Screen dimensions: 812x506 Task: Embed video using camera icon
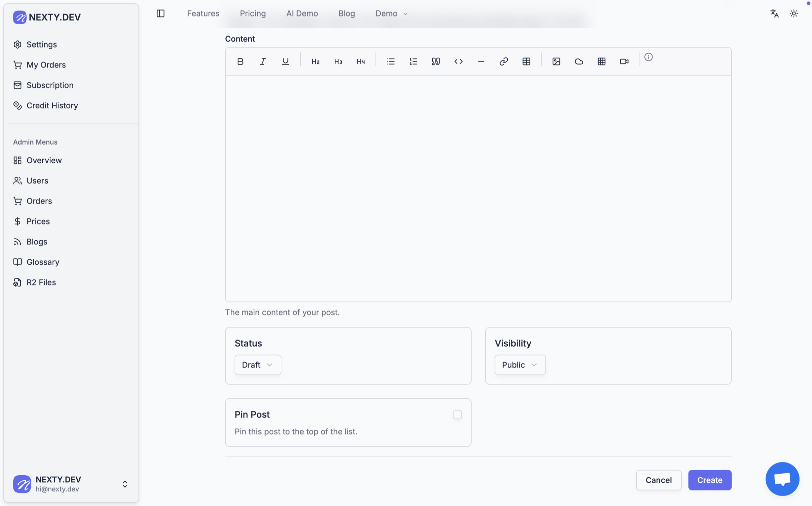click(x=624, y=61)
